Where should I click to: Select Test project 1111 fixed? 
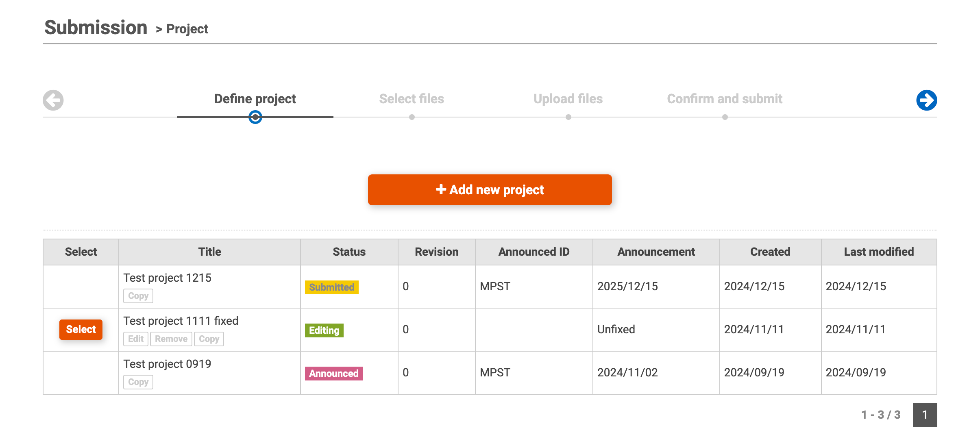click(81, 329)
